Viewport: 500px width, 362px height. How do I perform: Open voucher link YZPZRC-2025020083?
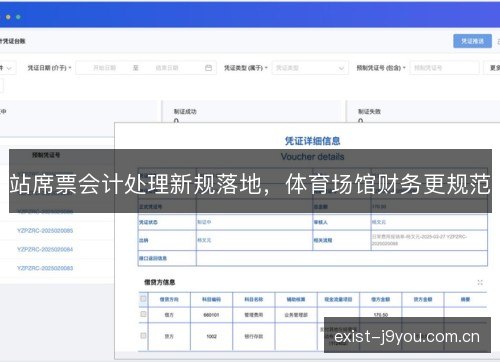pyautogui.click(x=45, y=268)
